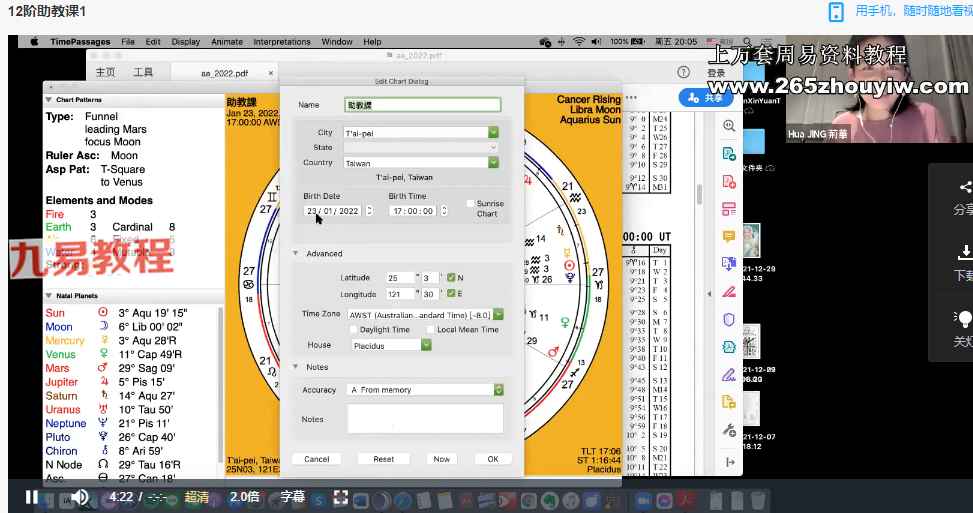Image resolution: width=973 pixels, height=513 pixels.
Task: Open the blue Combine Files icon in Acrobat sidebar
Action: (x=729, y=264)
